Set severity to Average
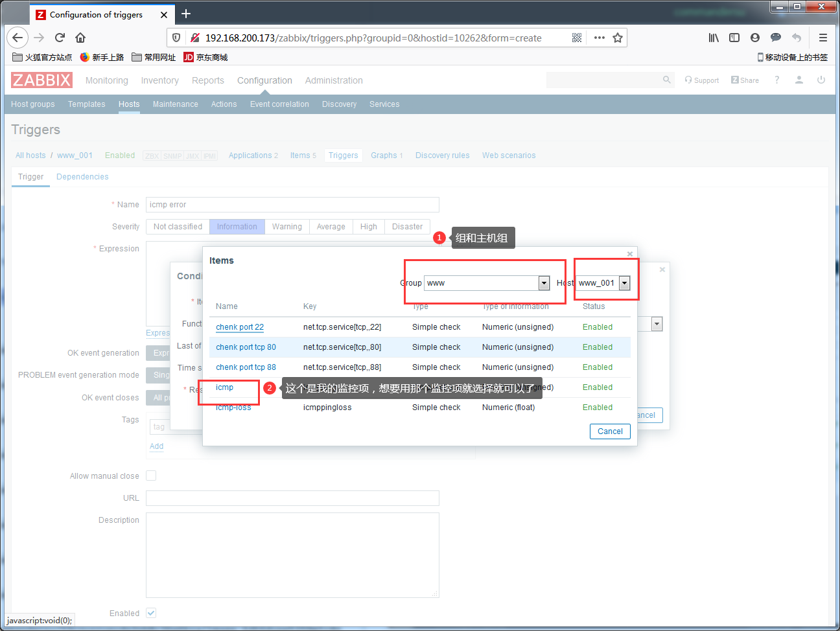Screen dimensions: 840x631 pyautogui.click(x=331, y=227)
